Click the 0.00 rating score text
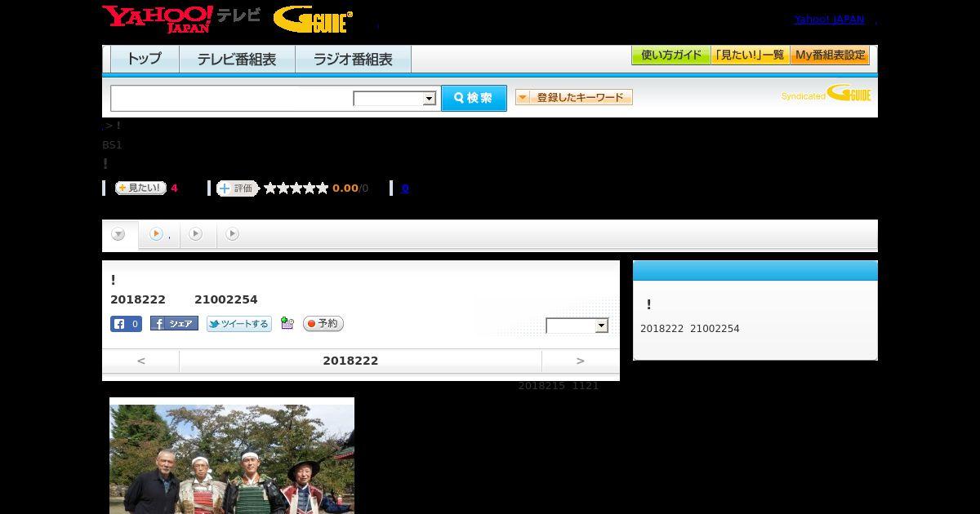This screenshot has width=980, height=514. [345, 188]
